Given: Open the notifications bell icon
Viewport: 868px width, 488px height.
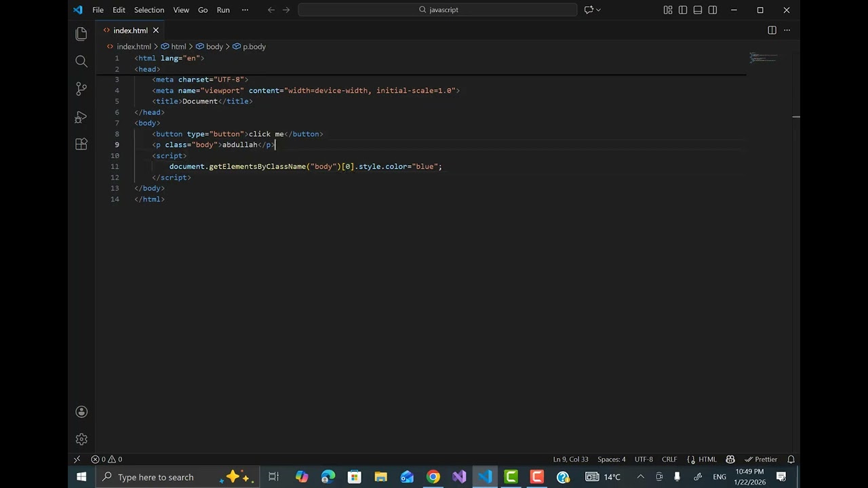Looking at the screenshot, I should pyautogui.click(x=791, y=460).
